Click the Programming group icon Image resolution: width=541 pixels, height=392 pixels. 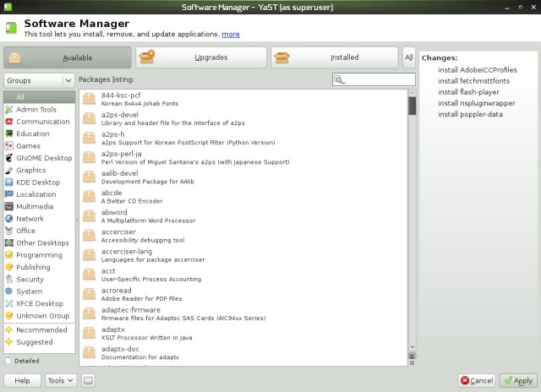point(9,255)
